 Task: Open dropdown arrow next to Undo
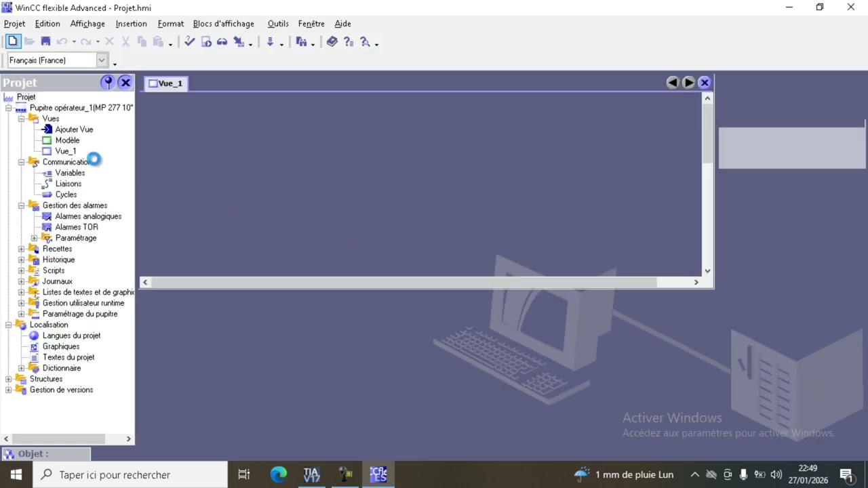coord(74,42)
